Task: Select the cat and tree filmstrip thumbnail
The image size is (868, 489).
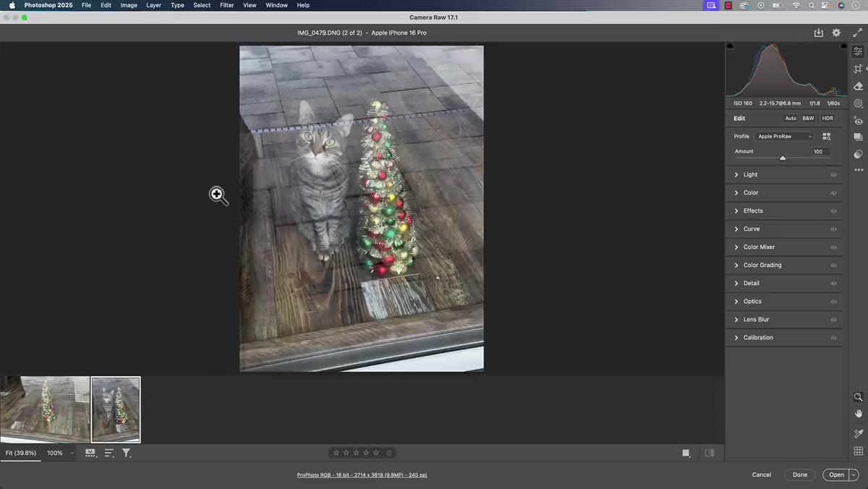Action: pos(116,409)
